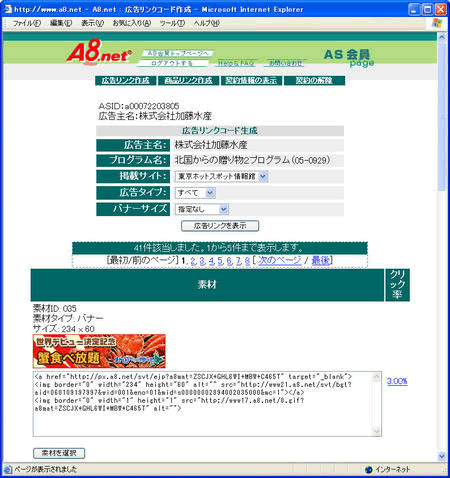The width and height of the screenshot is (450, 478).
Task: Click the code textarea scrollbar down arrow
Action: (x=377, y=431)
